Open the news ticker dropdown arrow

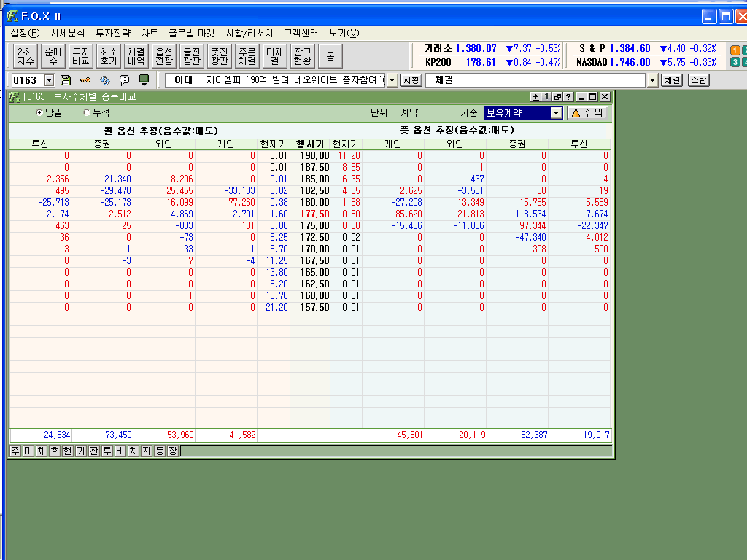pyautogui.click(x=392, y=80)
